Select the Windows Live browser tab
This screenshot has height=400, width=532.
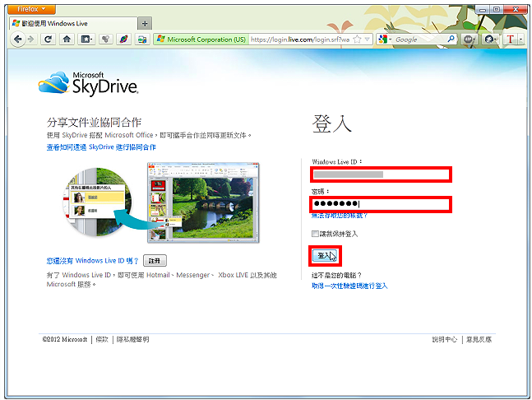coord(72,23)
